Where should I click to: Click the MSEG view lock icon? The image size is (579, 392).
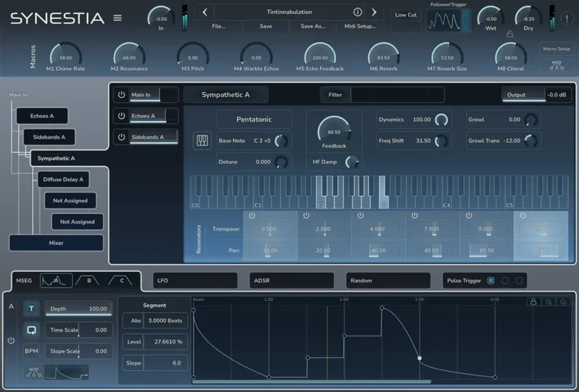click(x=533, y=301)
